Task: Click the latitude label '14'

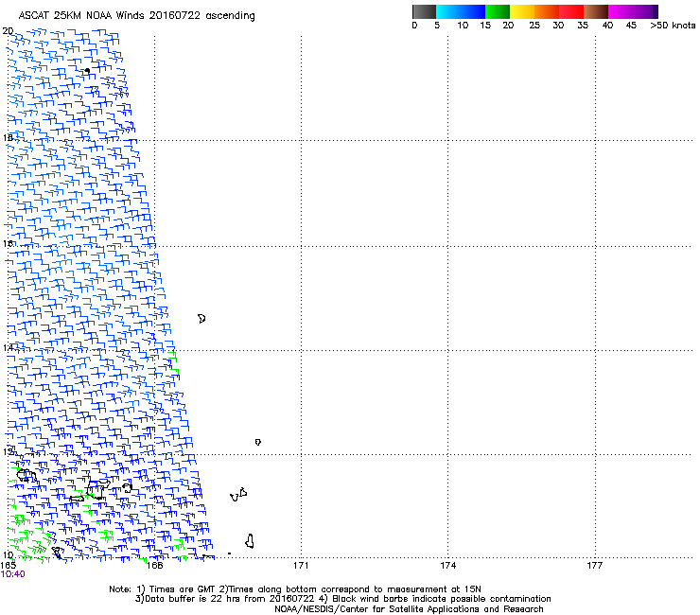Action: coord(8,347)
